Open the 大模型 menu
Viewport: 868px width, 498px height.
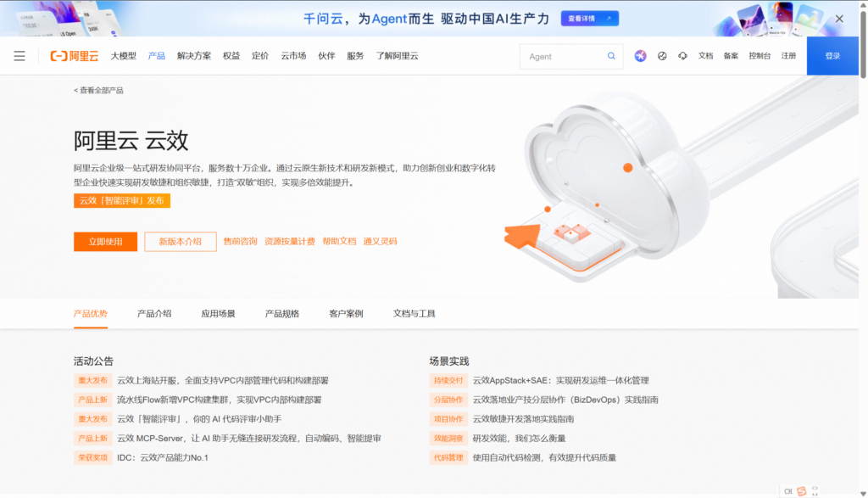(x=123, y=56)
